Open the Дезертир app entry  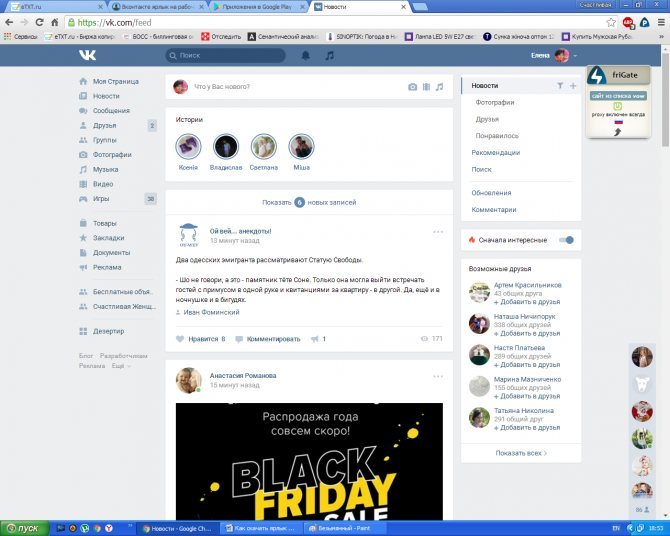[x=108, y=331]
